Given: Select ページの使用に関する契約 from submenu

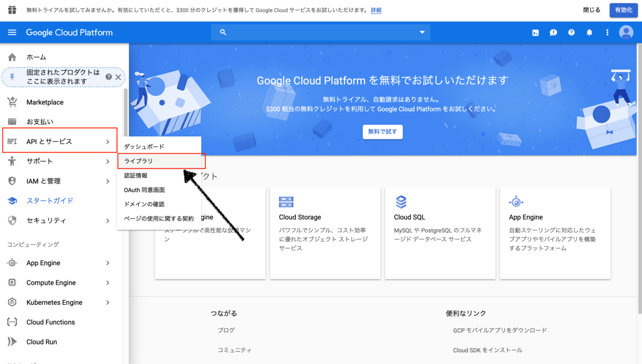Looking at the screenshot, I should coord(159,219).
